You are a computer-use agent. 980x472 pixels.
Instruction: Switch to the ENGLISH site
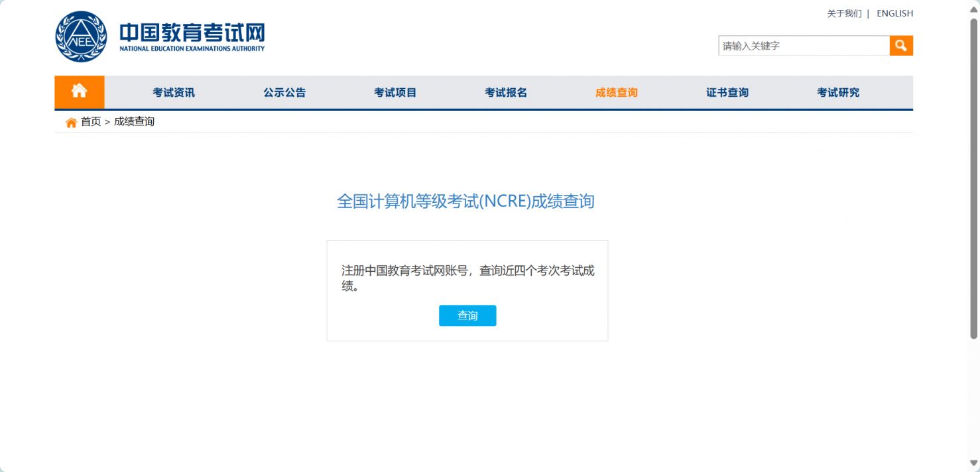[894, 13]
